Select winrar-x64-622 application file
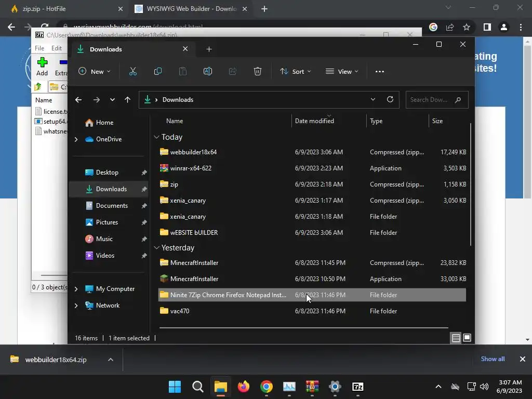532x399 pixels. pos(312,168)
